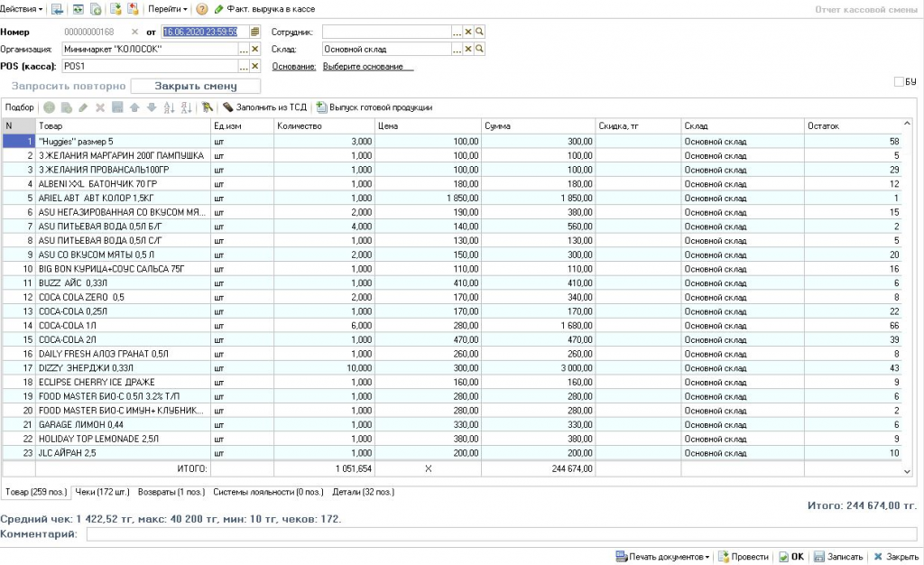Click into the Комментарий input field

pos(502,534)
